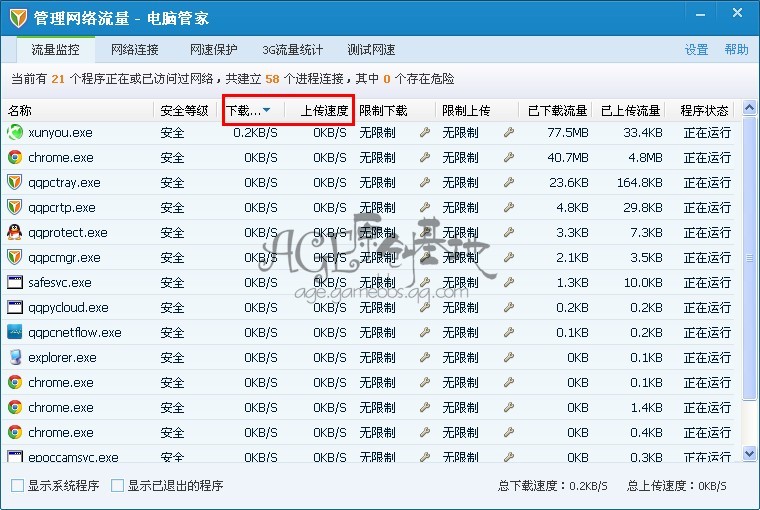Switch to the 测试网速 tab
Screen dimensions: 760x510
click(x=371, y=49)
